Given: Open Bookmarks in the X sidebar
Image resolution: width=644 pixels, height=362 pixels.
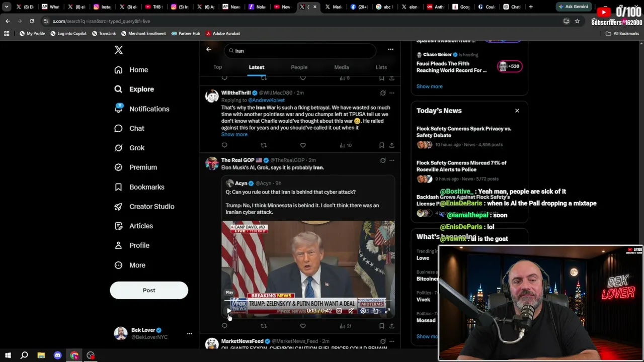Looking at the screenshot, I should (139, 187).
